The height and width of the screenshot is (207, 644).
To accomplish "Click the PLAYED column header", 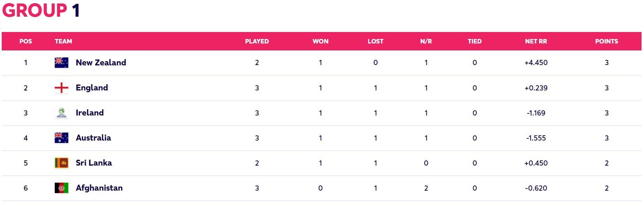I will click(x=257, y=41).
